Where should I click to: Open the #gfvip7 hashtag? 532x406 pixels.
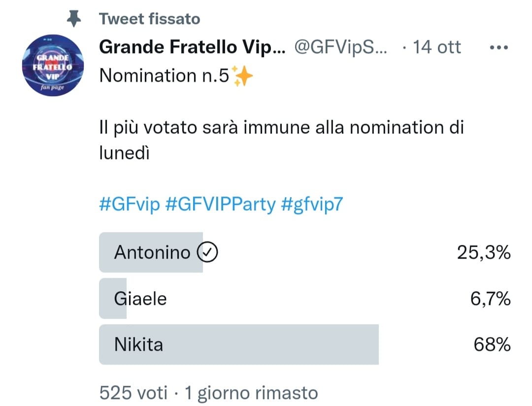coord(312,204)
